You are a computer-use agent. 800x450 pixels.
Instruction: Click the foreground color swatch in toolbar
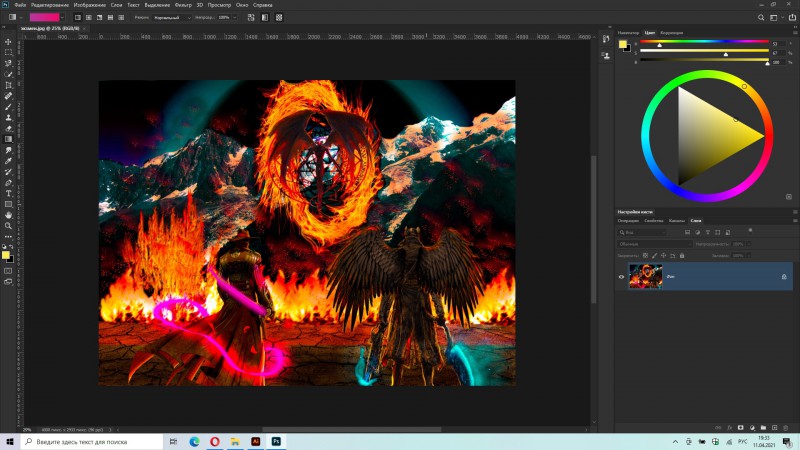(6, 255)
